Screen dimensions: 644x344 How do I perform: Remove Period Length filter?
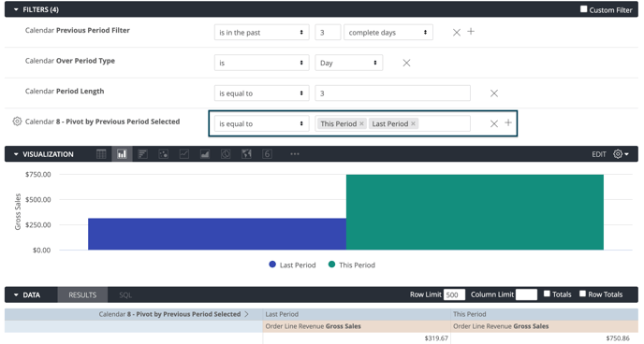point(494,93)
